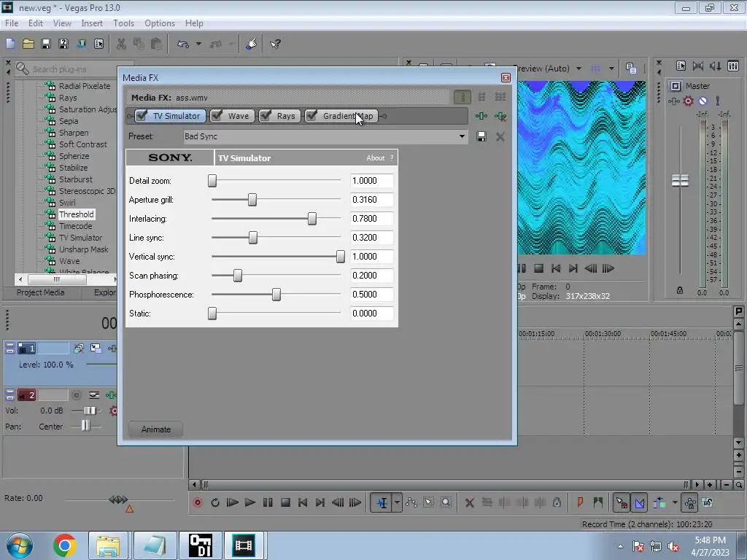Open the View menu
747x560 pixels.
coord(62,23)
